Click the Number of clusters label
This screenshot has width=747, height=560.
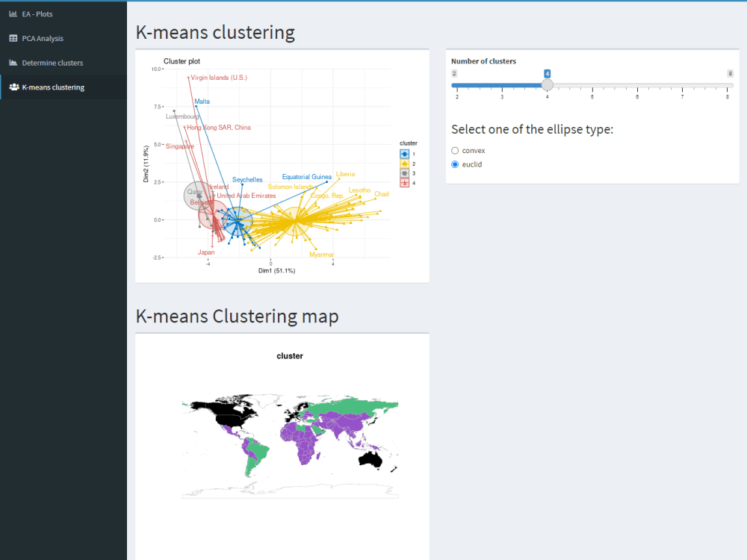pos(483,61)
